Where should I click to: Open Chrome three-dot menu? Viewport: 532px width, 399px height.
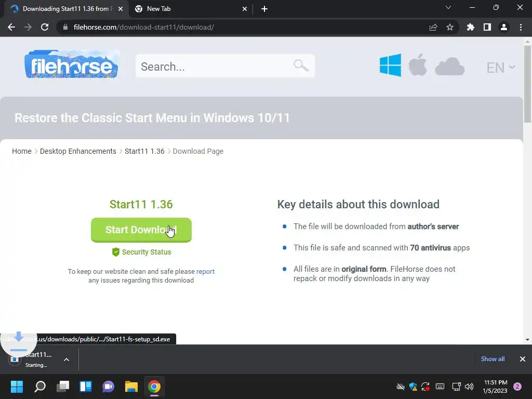(521, 27)
